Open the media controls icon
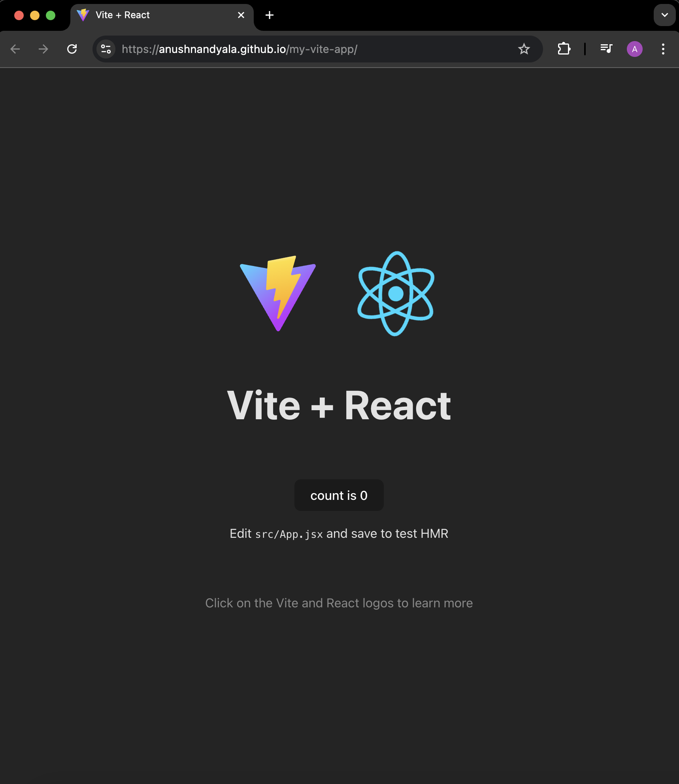 click(606, 49)
